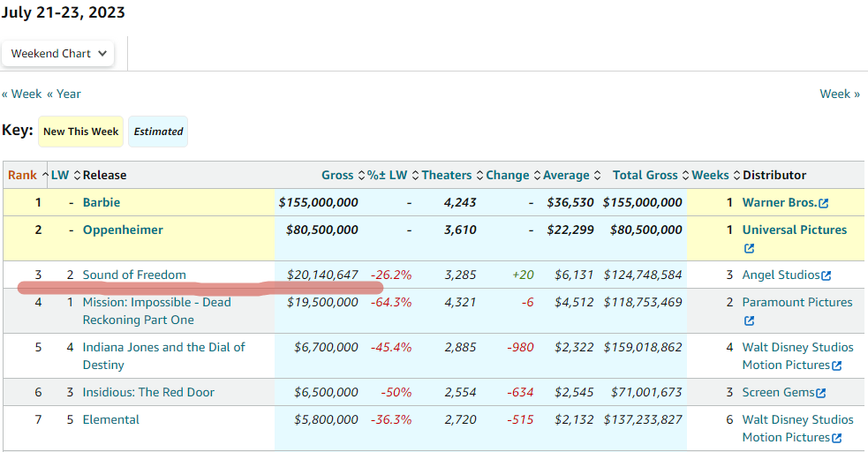Open Indiana Jones Dial of Destiny link
Image resolution: width=868 pixels, height=452 pixels.
pos(164,356)
